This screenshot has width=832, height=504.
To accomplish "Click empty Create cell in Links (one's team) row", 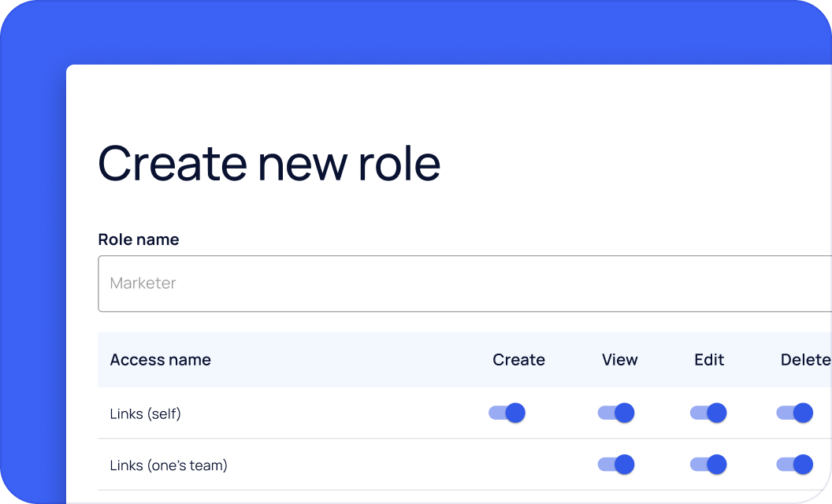I will click(x=518, y=465).
